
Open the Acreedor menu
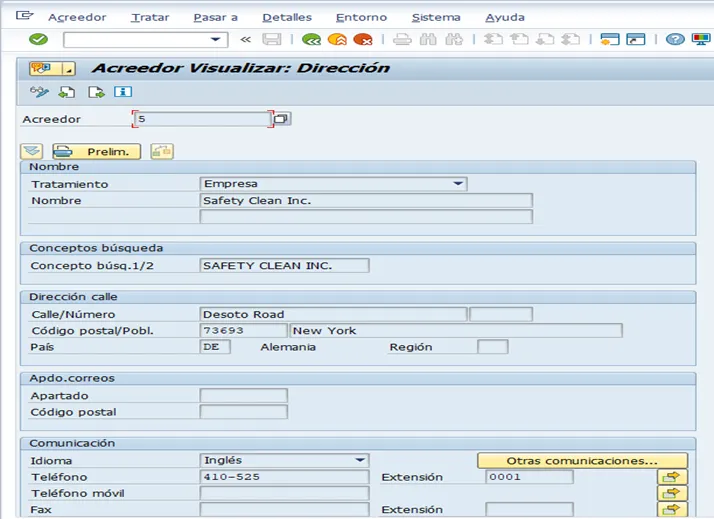coord(77,17)
